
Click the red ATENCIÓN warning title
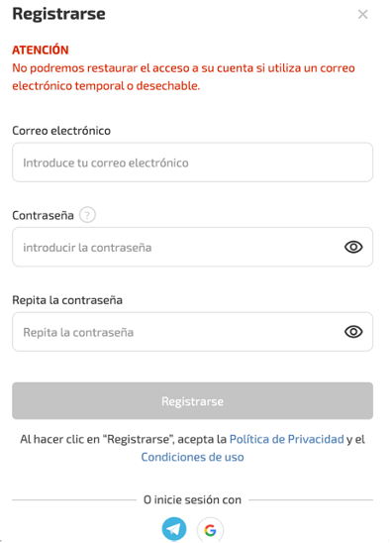[41, 50]
